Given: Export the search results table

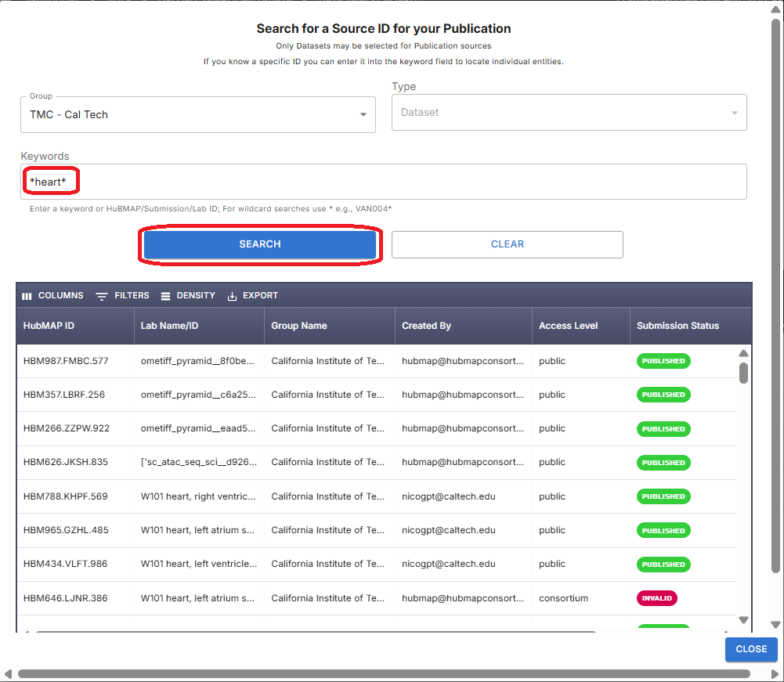Looking at the screenshot, I should [x=252, y=296].
